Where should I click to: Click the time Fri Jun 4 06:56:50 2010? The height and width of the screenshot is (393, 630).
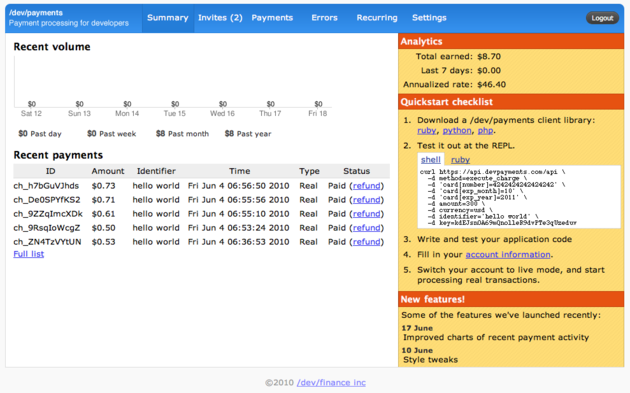238,186
